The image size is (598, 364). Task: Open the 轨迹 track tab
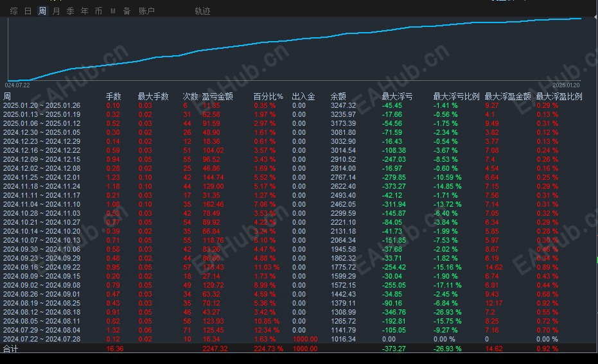202,11
